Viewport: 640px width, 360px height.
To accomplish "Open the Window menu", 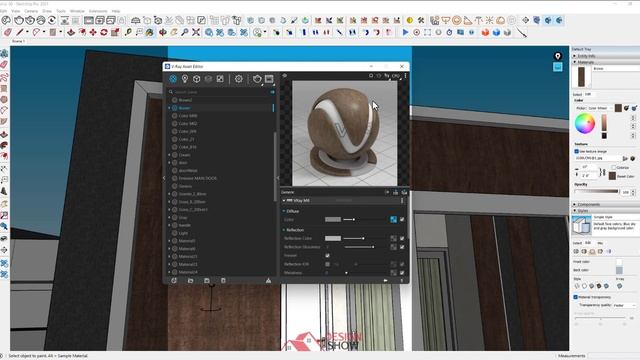I will 78,11.
